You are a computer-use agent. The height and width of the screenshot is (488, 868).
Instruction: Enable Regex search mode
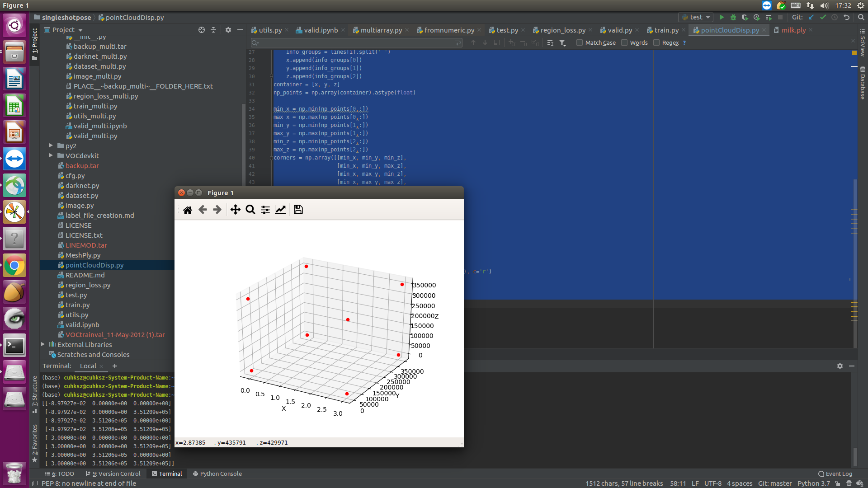(x=656, y=42)
